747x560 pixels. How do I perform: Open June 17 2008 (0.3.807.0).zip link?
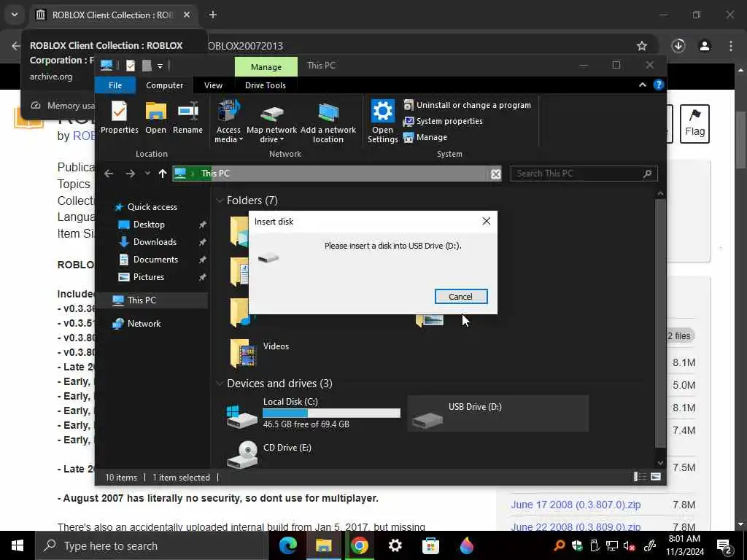[576, 505]
